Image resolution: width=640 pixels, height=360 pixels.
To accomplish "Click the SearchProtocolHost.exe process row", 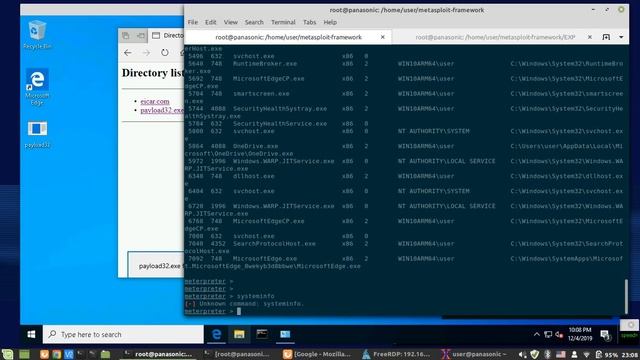I will [x=404, y=247].
